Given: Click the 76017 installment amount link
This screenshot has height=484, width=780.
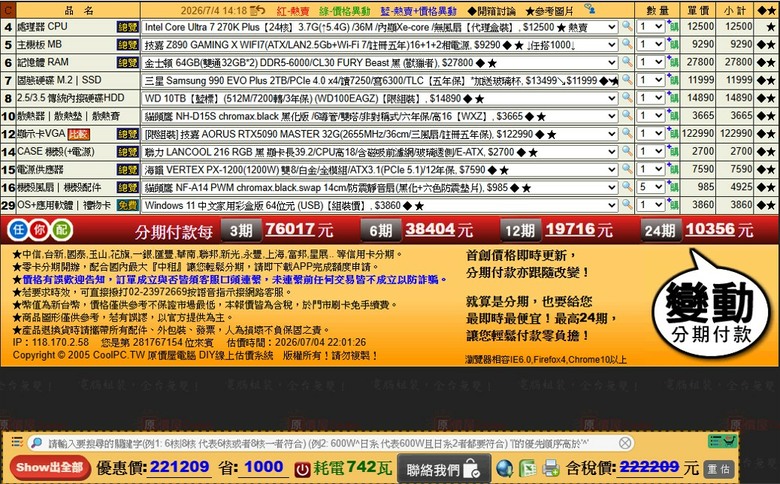Looking at the screenshot, I should click(290, 229).
